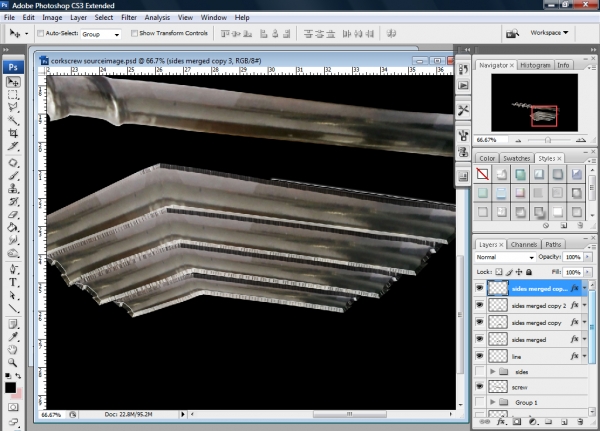The height and width of the screenshot is (431, 600).
Task: Select the Notes tool
Action: click(x=13, y=324)
